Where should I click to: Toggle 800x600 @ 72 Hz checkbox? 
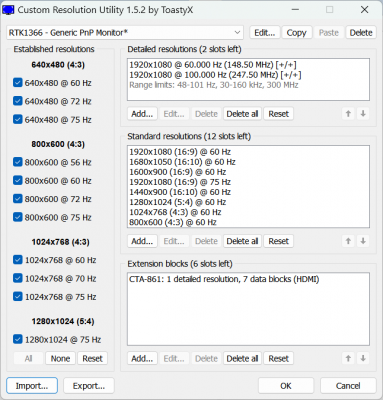18,199
